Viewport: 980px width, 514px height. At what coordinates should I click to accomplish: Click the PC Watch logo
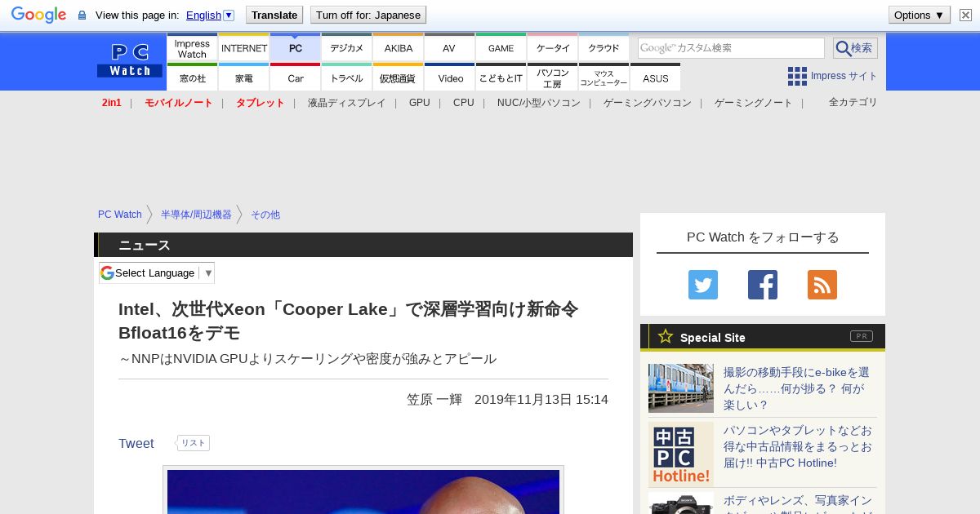coord(130,61)
